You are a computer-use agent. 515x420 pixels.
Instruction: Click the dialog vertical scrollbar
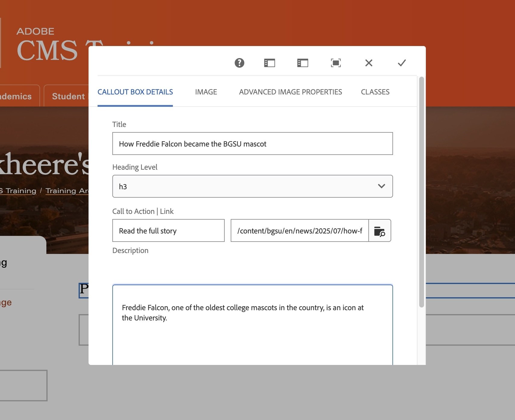tap(422, 192)
